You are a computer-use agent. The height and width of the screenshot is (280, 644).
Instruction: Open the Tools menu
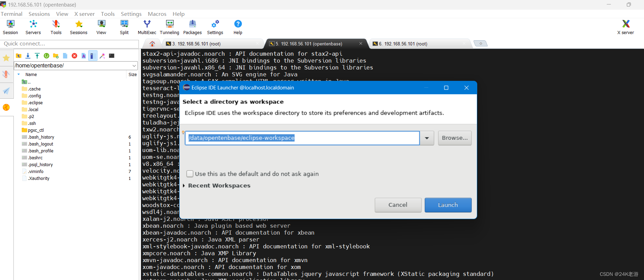click(108, 14)
